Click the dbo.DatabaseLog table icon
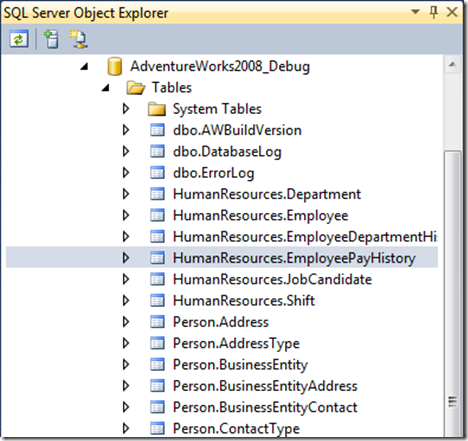This screenshot has width=468, height=441. tap(157, 151)
